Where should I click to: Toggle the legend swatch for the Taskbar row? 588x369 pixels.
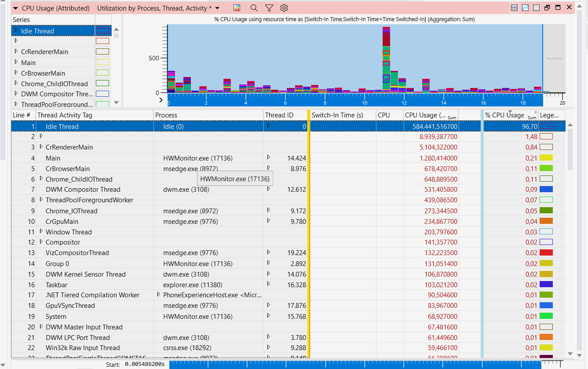[546, 284]
